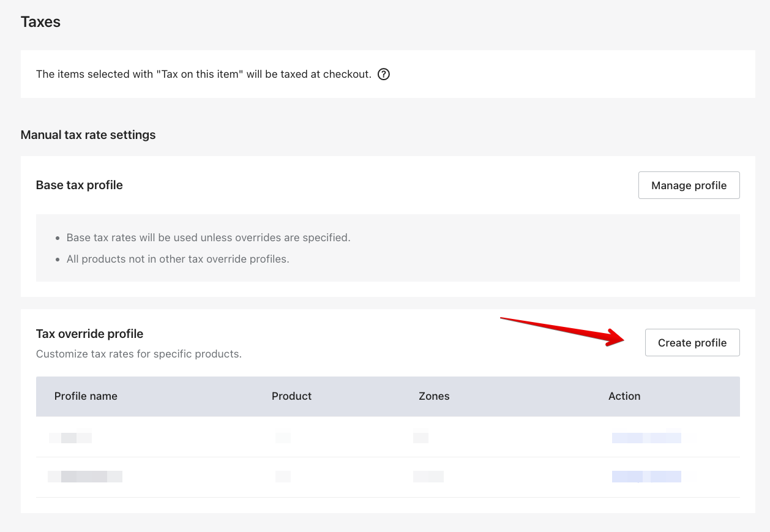This screenshot has height=532, width=770.
Task: Click the Taxes page heading
Action: click(x=40, y=22)
